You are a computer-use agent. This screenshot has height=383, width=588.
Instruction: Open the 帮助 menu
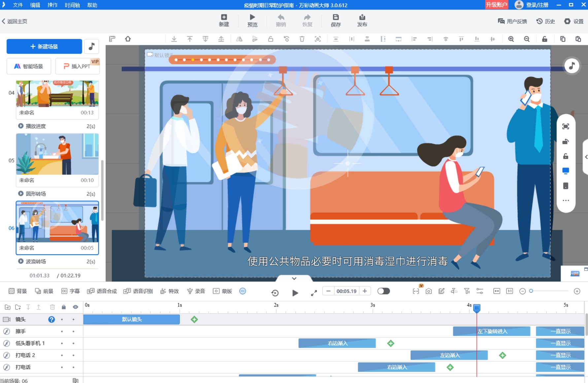click(x=92, y=5)
